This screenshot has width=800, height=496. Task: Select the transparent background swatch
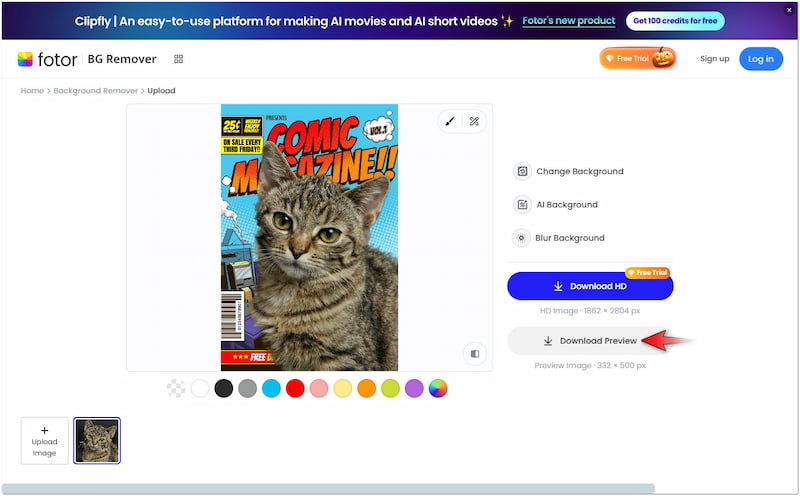(x=176, y=388)
